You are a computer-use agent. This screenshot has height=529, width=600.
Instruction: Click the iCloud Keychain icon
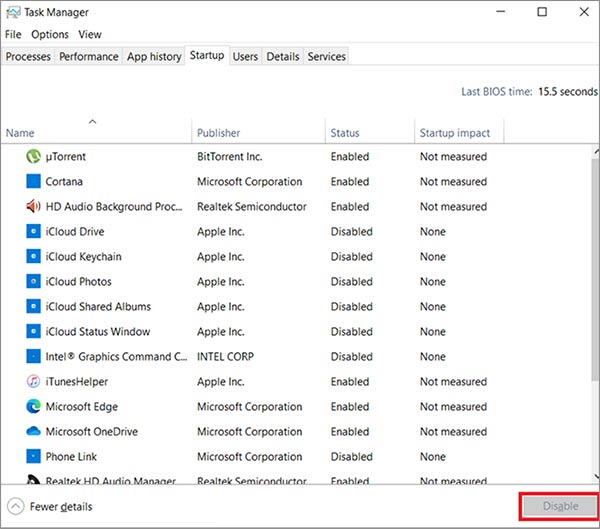click(x=33, y=256)
